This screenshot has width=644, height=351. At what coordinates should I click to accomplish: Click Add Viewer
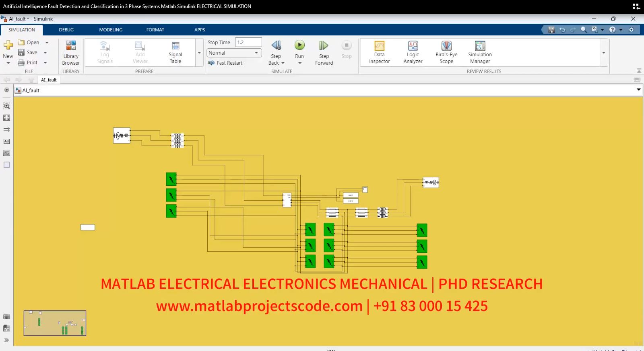point(140,53)
